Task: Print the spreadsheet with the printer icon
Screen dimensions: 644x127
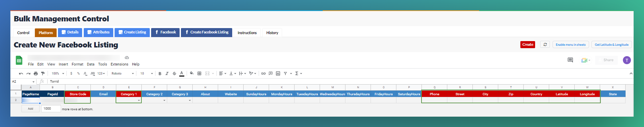Action: [x=36, y=74]
